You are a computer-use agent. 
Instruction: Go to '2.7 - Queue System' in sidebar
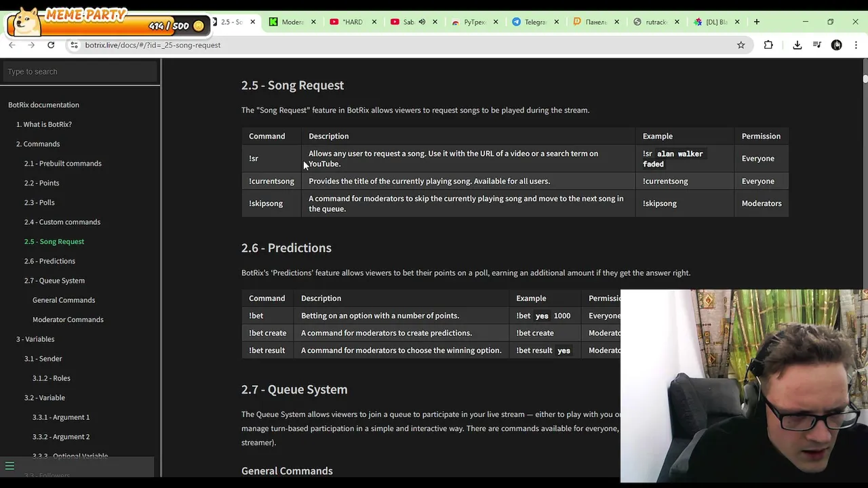[x=55, y=281]
